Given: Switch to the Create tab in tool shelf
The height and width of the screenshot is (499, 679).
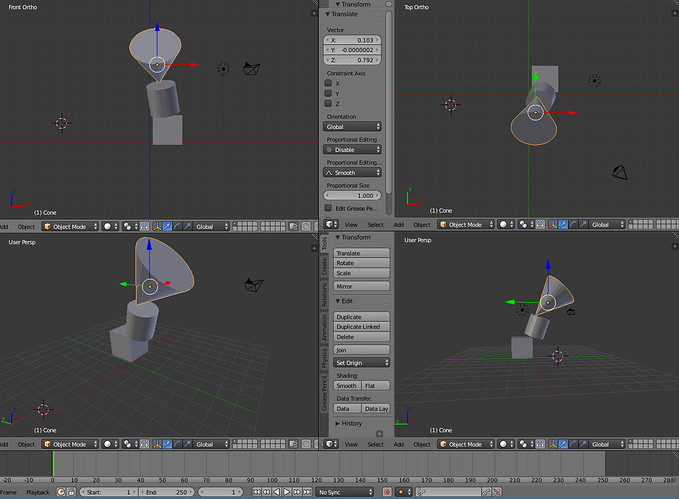Looking at the screenshot, I should pyautogui.click(x=325, y=267).
